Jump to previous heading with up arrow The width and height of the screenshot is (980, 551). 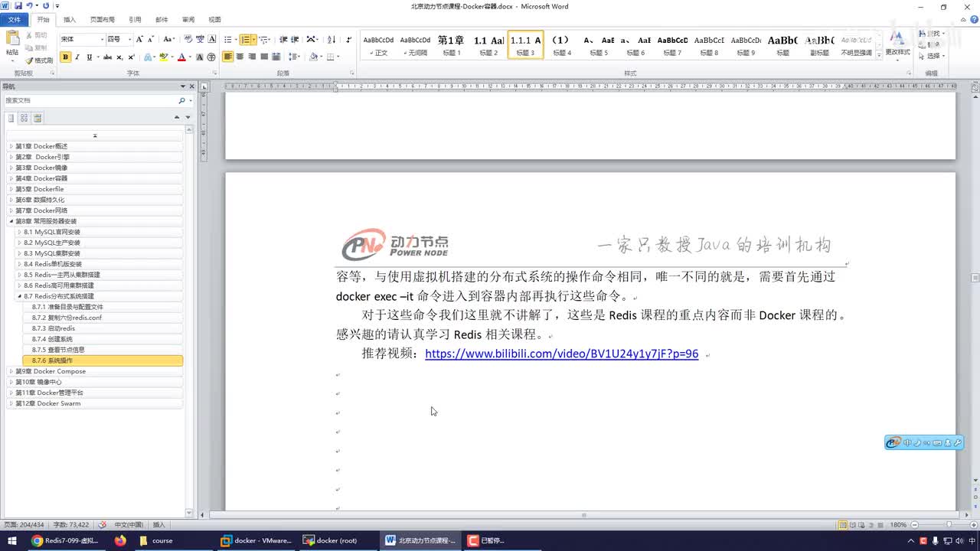coord(177,117)
